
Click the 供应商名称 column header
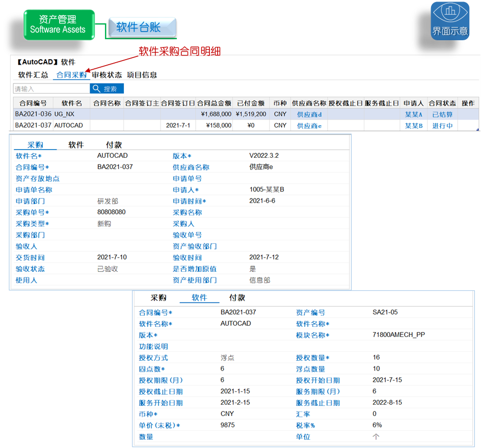tap(309, 103)
